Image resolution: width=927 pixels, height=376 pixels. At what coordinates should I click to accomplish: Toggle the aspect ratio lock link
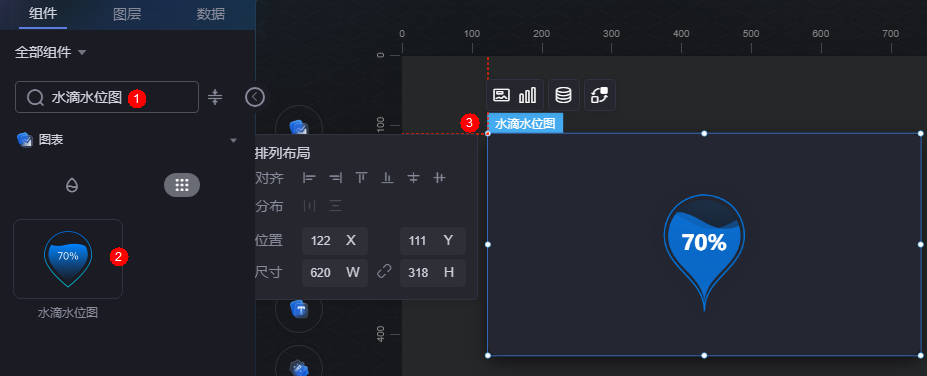(384, 272)
